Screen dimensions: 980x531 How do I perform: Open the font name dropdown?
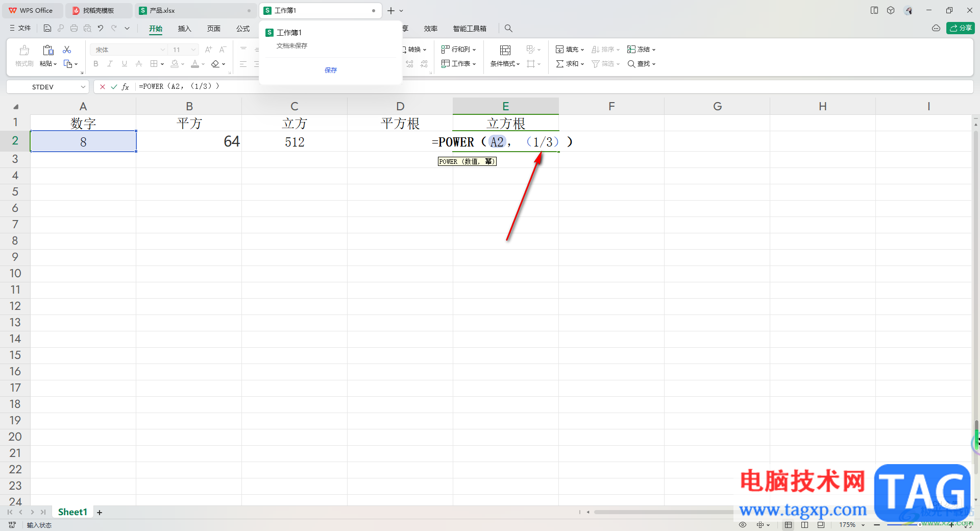point(163,50)
